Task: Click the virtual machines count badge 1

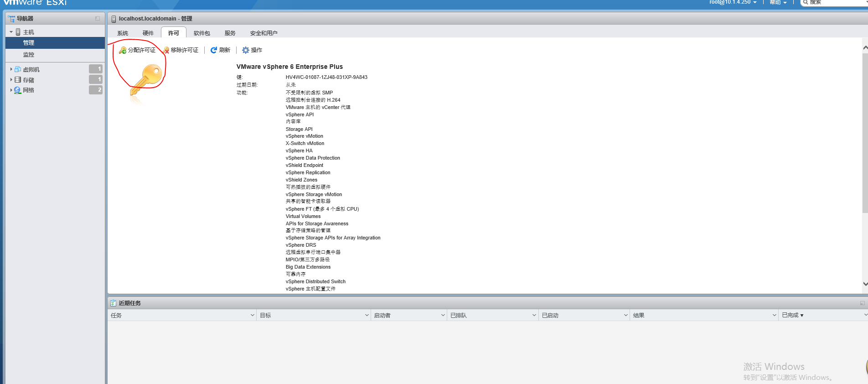Action: [x=96, y=69]
